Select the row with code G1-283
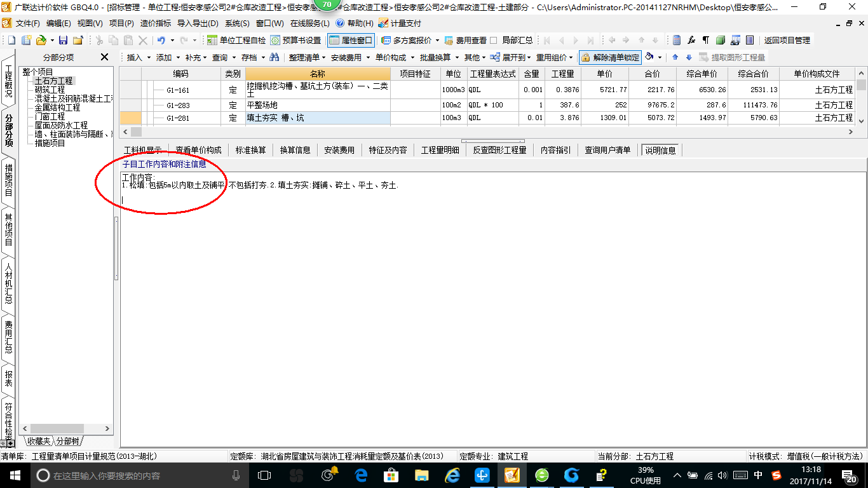This screenshot has width=868, height=488. tap(486, 105)
